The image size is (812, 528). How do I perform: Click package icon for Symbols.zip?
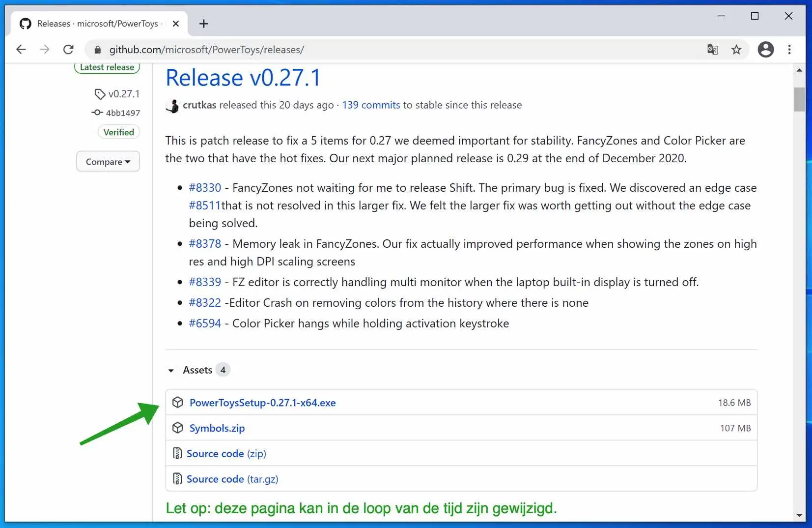click(x=178, y=428)
